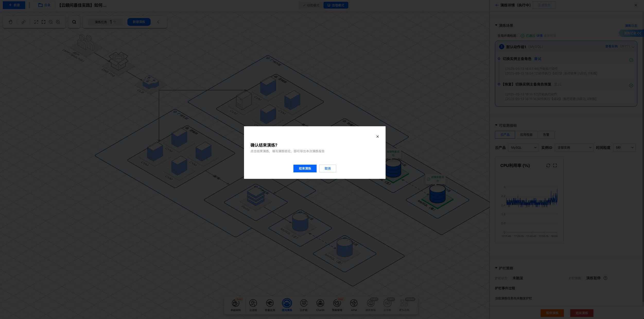The width and height of the screenshot is (644, 319).
Task: Open the 实例ID 全部实例 dropdown
Action: pos(574,148)
